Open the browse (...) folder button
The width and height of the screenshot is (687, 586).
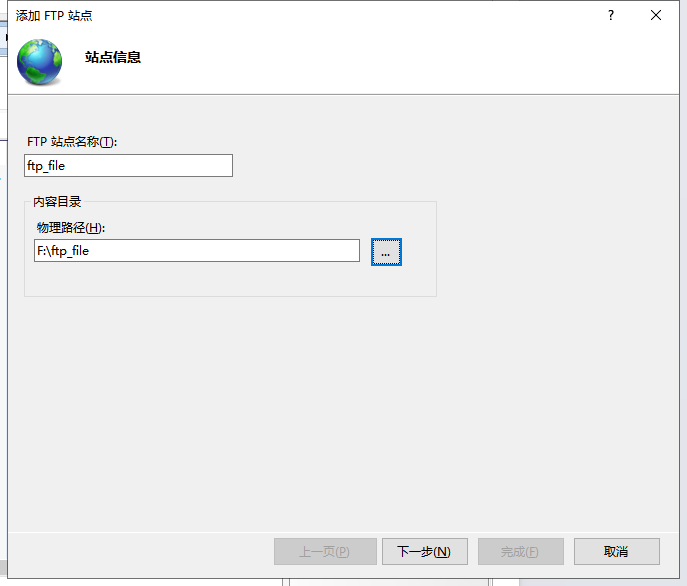click(386, 252)
